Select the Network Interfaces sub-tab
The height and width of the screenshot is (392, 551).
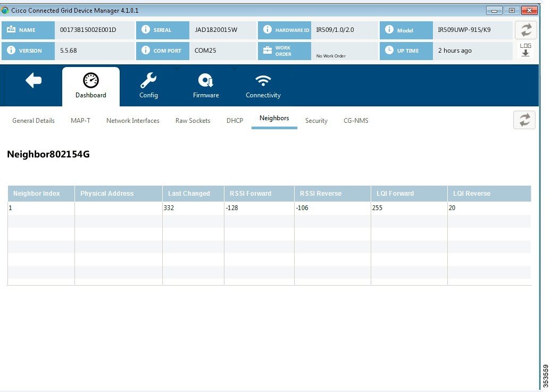point(133,121)
